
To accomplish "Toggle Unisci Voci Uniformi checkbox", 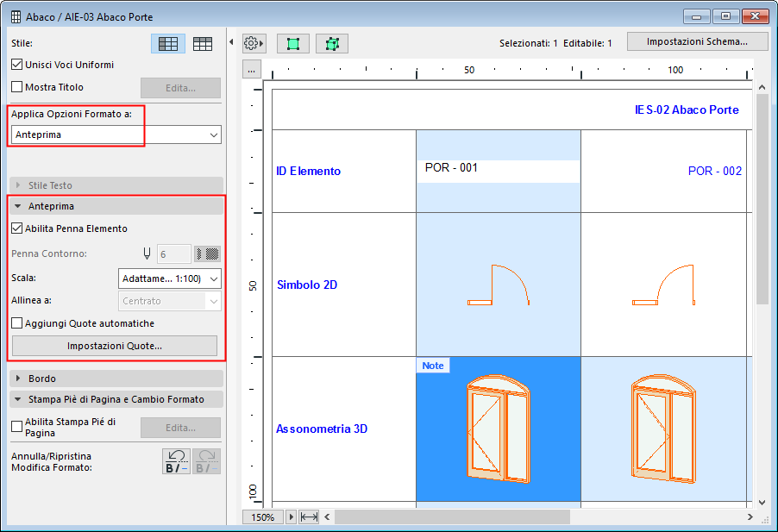I will (x=17, y=65).
